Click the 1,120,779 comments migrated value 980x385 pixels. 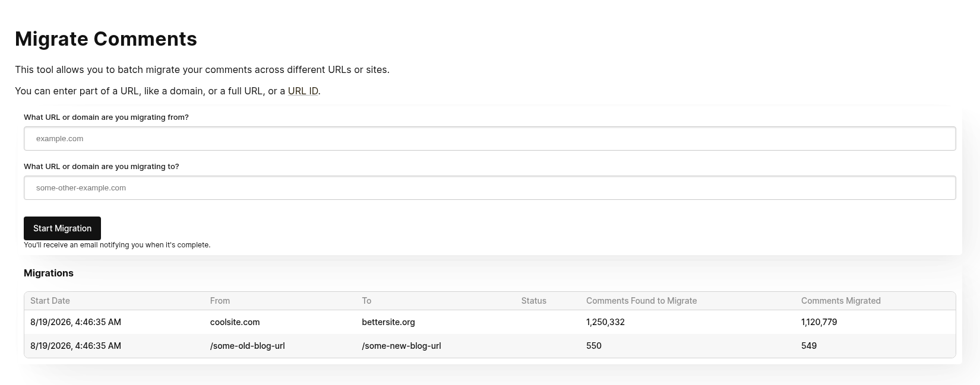click(819, 322)
